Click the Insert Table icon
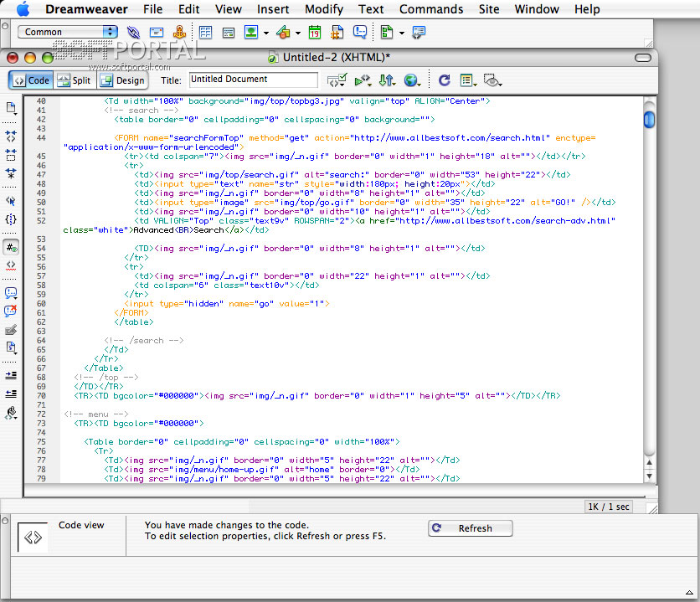 click(x=205, y=33)
